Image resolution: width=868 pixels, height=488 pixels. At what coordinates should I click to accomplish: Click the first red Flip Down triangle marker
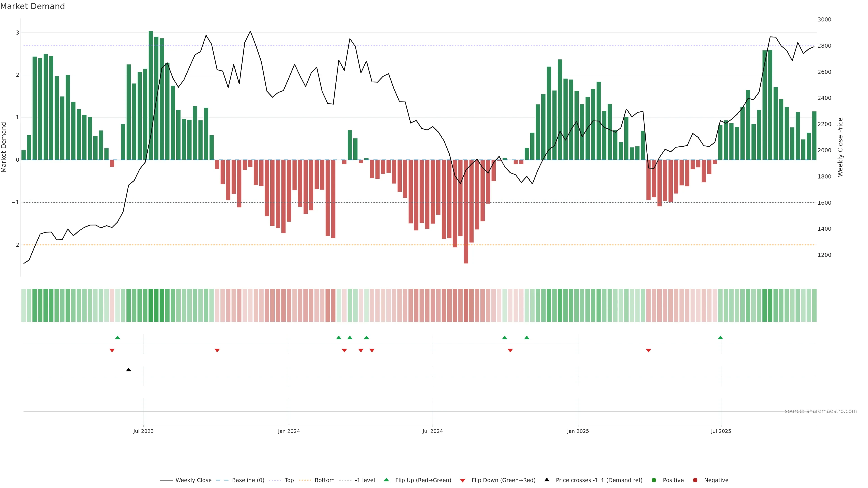(112, 351)
